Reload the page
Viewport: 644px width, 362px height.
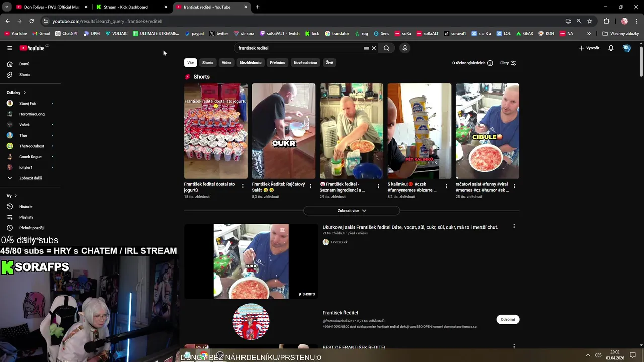[31, 21]
